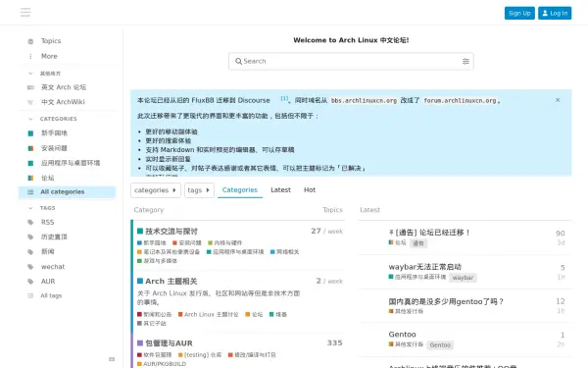
Task: Click the RSS tag icon
Action: click(30, 223)
